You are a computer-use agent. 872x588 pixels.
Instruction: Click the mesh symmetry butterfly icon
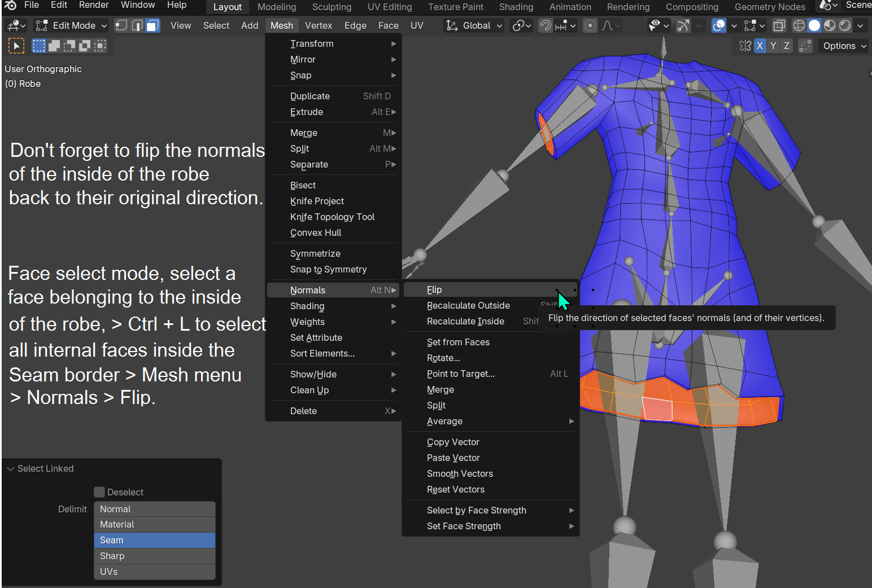(745, 46)
